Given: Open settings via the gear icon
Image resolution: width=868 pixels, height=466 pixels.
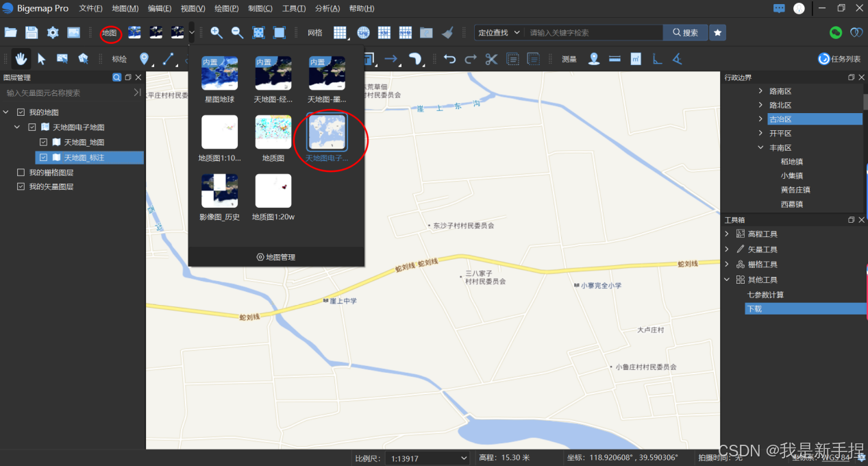Looking at the screenshot, I should [x=53, y=32].
